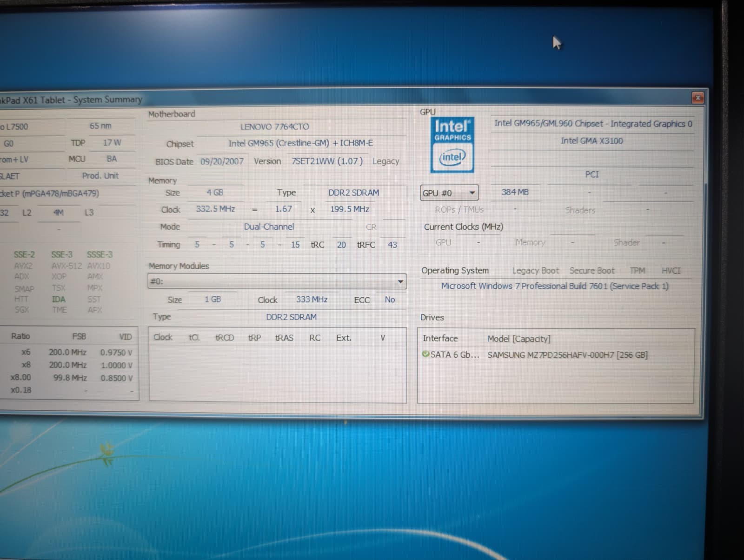Click the LENOVO 7764CTO motherboard field
744x560 pixels.
[275, 127]
